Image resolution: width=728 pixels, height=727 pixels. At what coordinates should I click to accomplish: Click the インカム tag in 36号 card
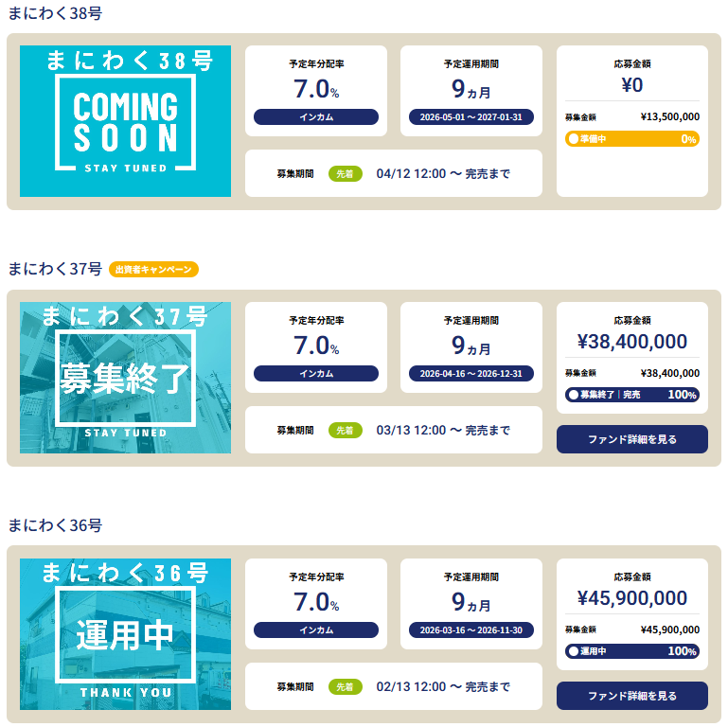(316, 629)
